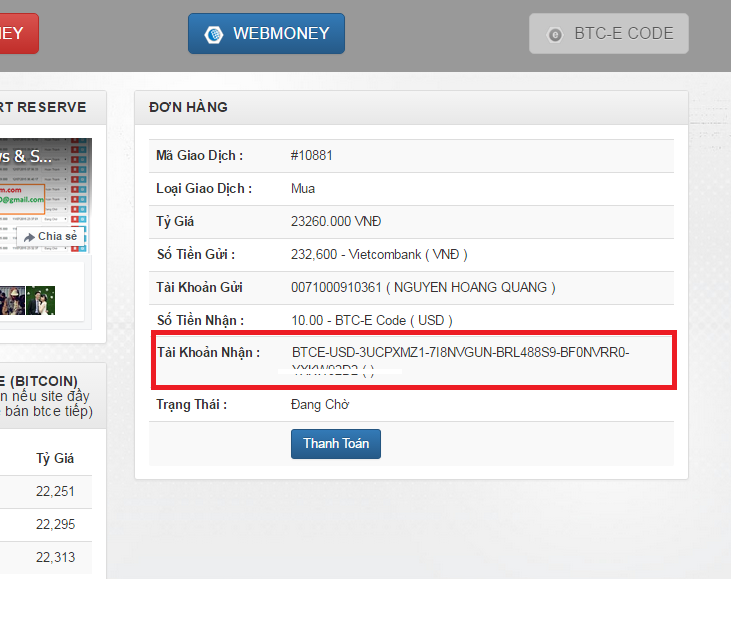Click the rate value 22,313
The width and height of the screenshot is (731, 624).
tap(55, 557)
